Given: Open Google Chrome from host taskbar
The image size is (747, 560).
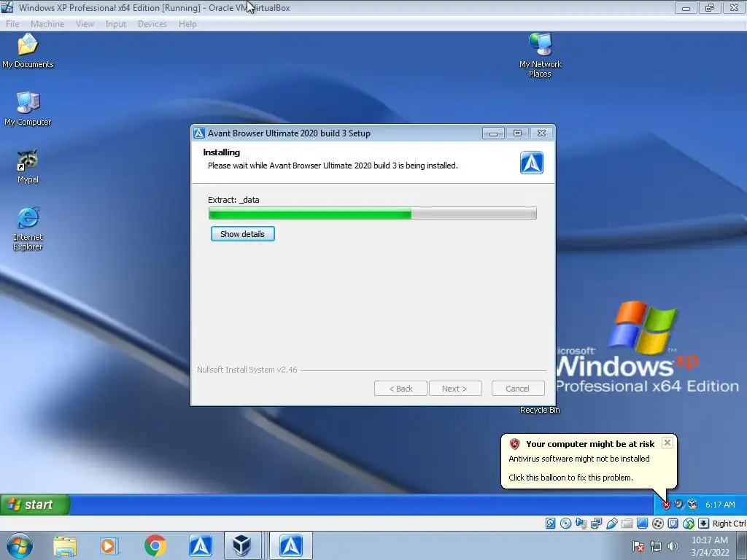Looking at the screenshot, I should 155,545.
